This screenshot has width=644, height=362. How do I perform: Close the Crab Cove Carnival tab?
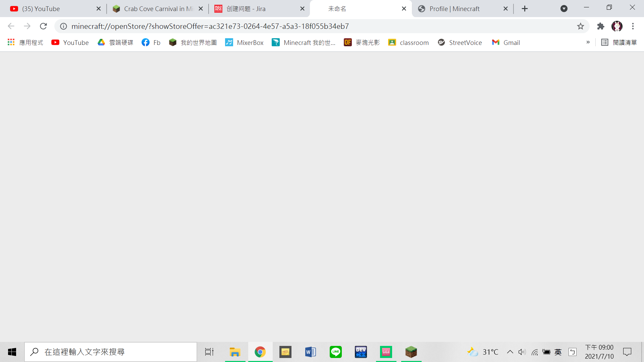point(201,9)
